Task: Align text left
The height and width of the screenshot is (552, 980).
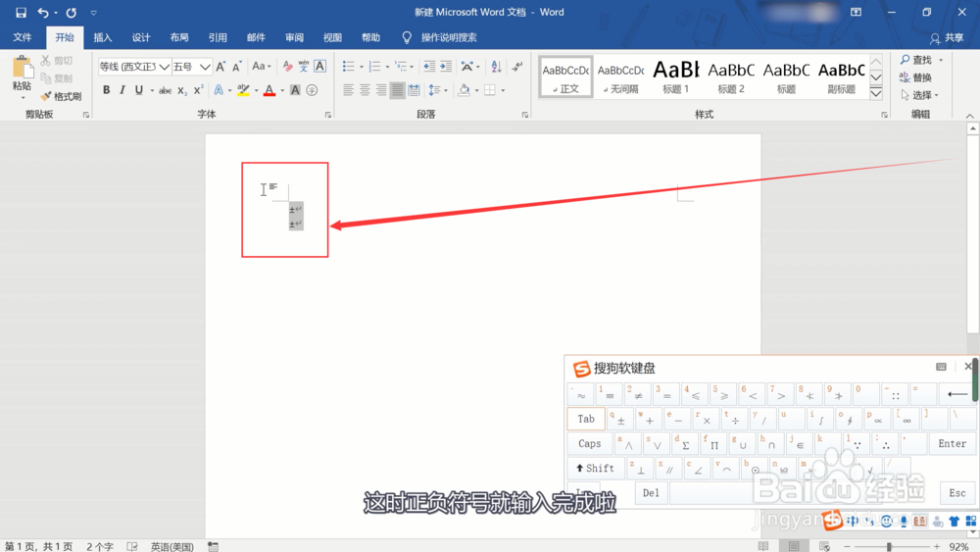Action: (348, 90)
